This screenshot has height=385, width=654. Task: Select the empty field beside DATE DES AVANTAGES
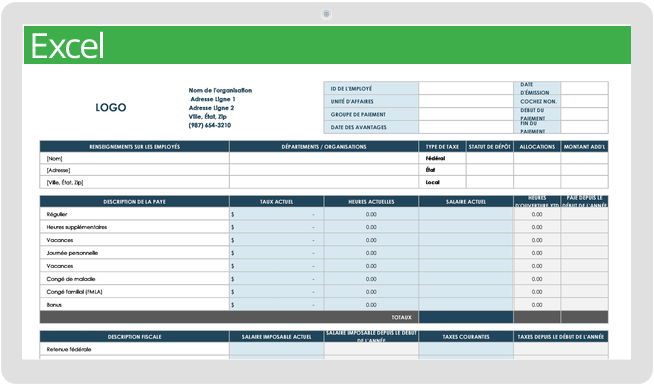(466, 127)
